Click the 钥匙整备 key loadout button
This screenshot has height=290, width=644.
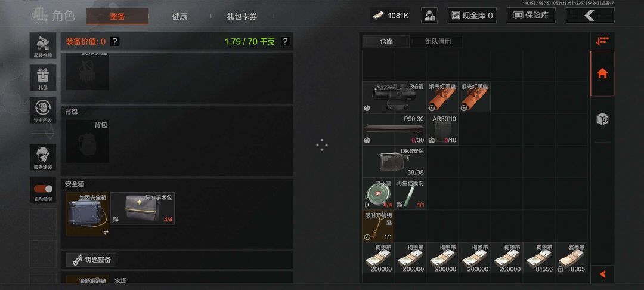(x=92, y=260)
